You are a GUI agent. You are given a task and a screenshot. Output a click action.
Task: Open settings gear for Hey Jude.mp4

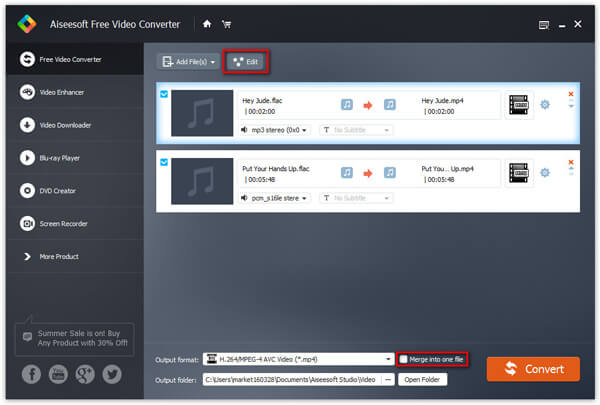click(545, 105)
